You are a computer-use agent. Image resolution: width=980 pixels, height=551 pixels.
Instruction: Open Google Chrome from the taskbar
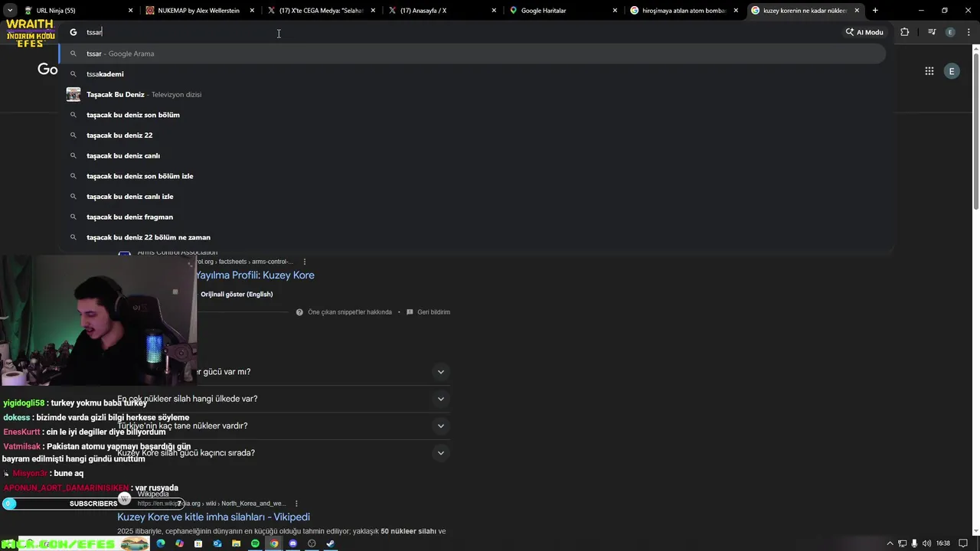274,543
